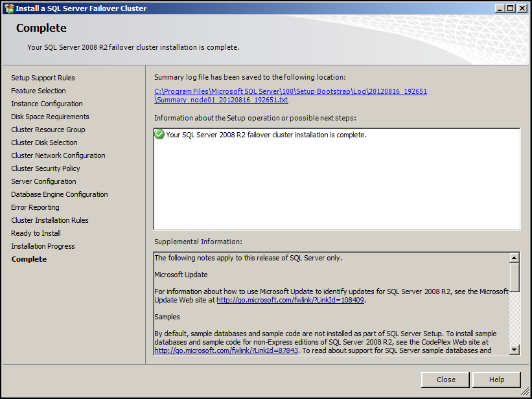Select the Cluster Disk Selection step

tap(44, 142)
